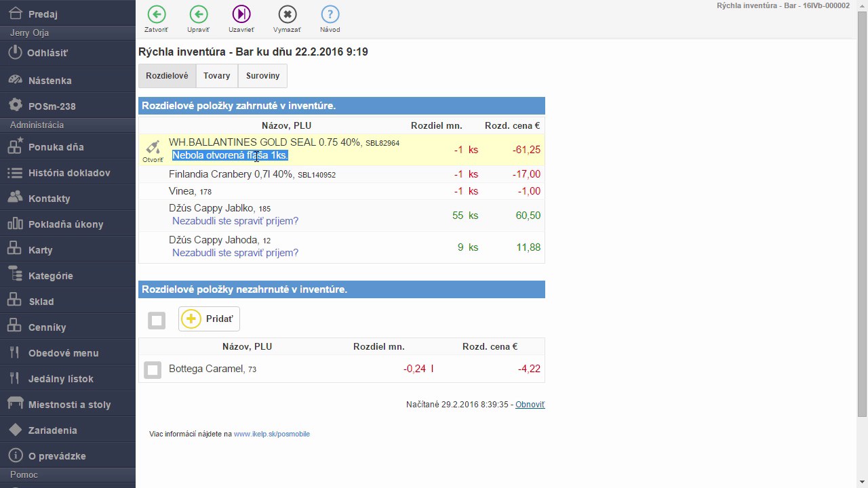Select the Finlandia Cranbery 0,7l row

coord(342,174)
